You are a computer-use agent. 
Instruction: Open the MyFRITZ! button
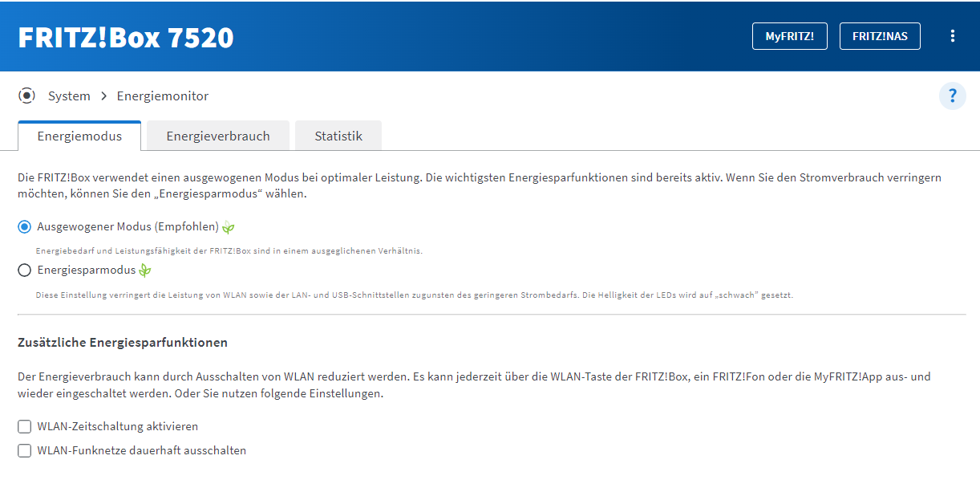click(x=789, y=36)
